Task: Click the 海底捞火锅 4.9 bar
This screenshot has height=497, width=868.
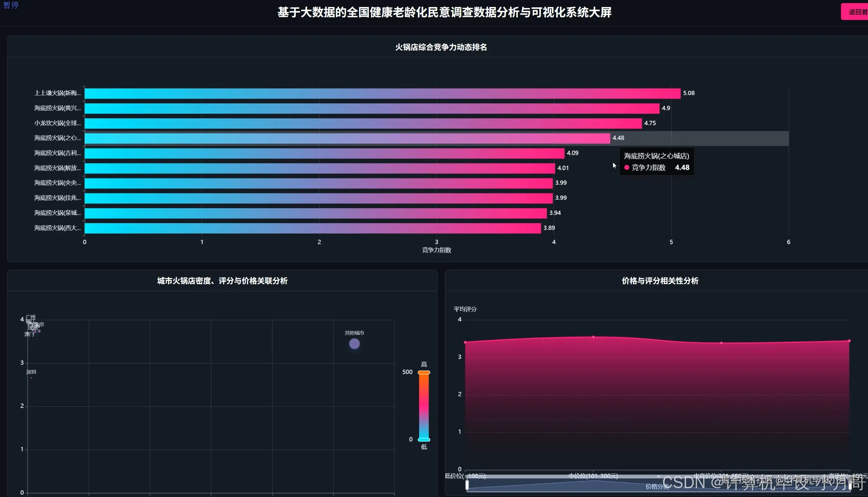Action: (372, 108)
